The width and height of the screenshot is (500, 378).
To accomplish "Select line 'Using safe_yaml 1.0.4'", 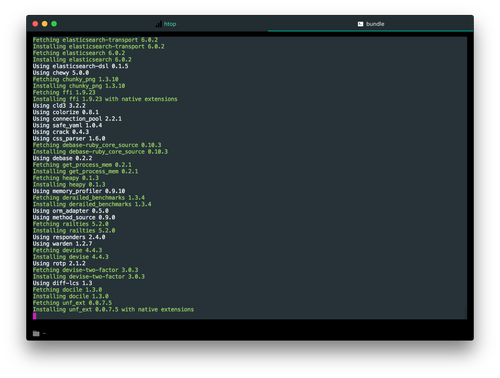I will point(67,125).
